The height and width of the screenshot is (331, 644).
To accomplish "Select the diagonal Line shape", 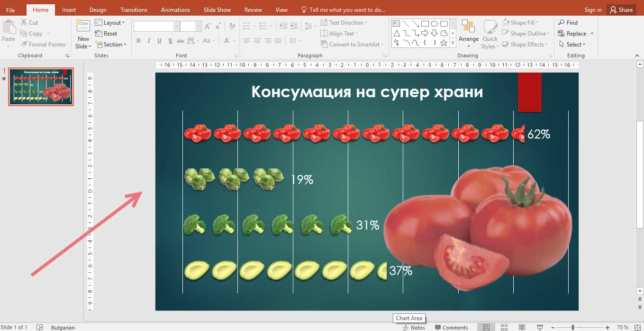I will tap(406, 23).
